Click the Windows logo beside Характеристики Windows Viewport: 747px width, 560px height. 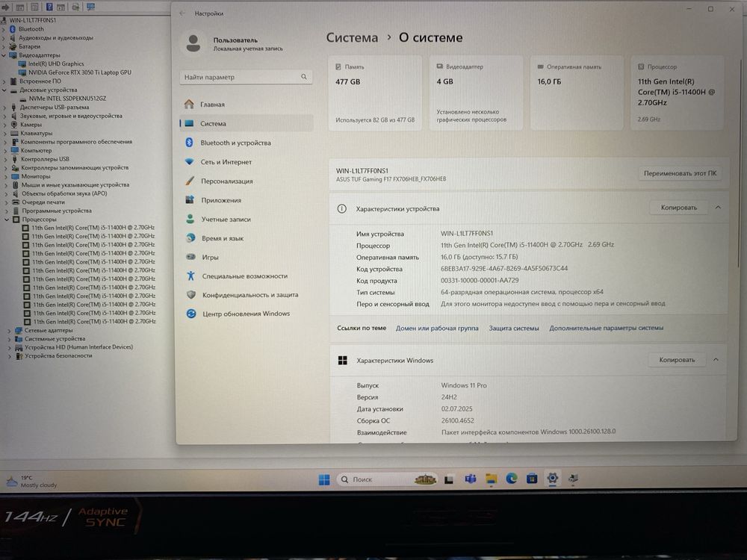[x=343, y=361]
